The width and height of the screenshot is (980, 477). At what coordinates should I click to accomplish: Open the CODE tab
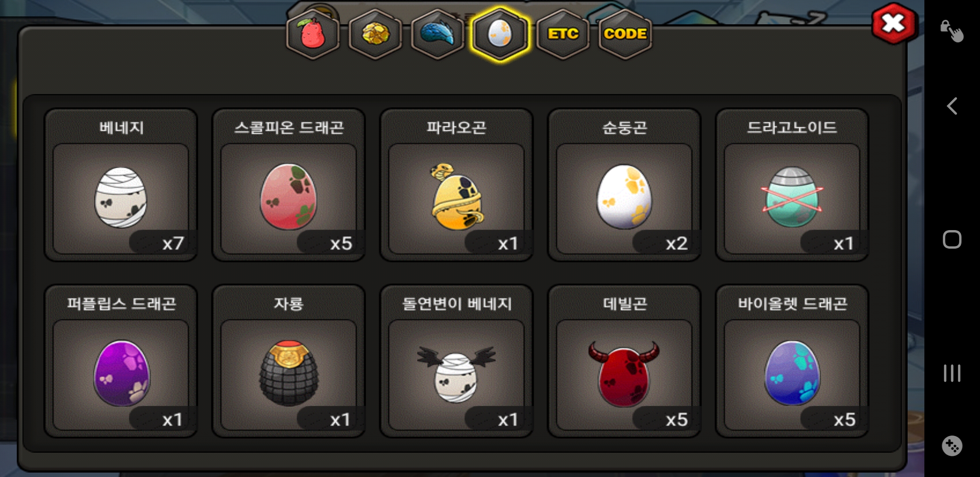(x=625, y=34)
